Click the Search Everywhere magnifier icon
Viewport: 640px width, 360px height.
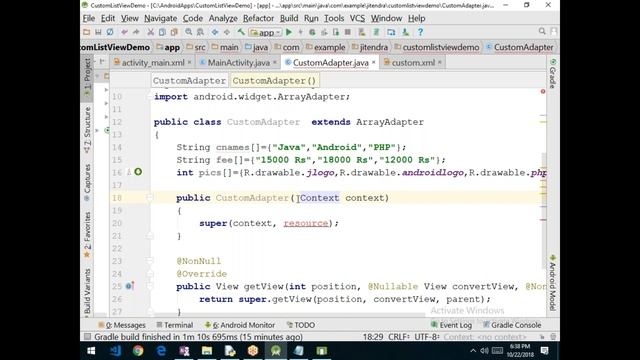click(x=542, y=31)
